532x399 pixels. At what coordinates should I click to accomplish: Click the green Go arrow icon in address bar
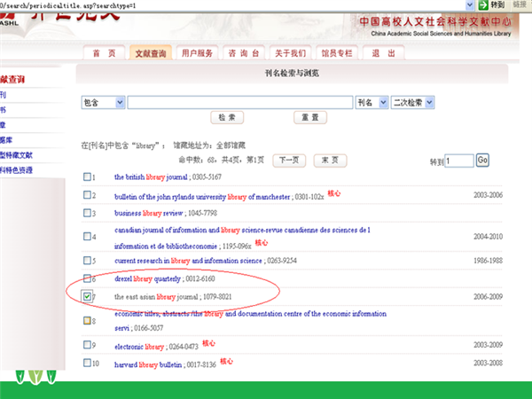point(483,4)
